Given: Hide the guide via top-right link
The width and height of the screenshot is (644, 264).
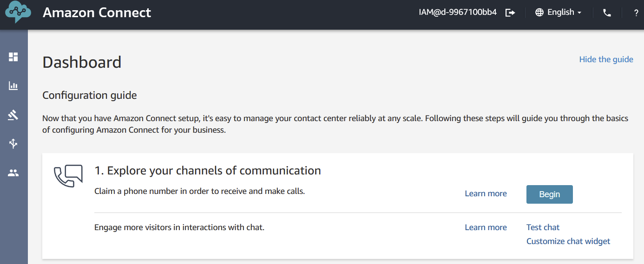Looking at the screenshot, I should tap(606, 59).
